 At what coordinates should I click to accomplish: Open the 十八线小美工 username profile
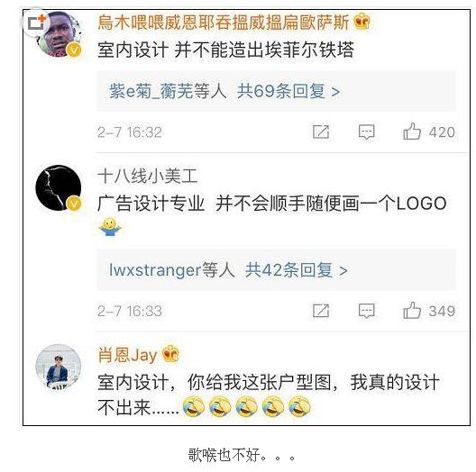(x=148, y=176)
